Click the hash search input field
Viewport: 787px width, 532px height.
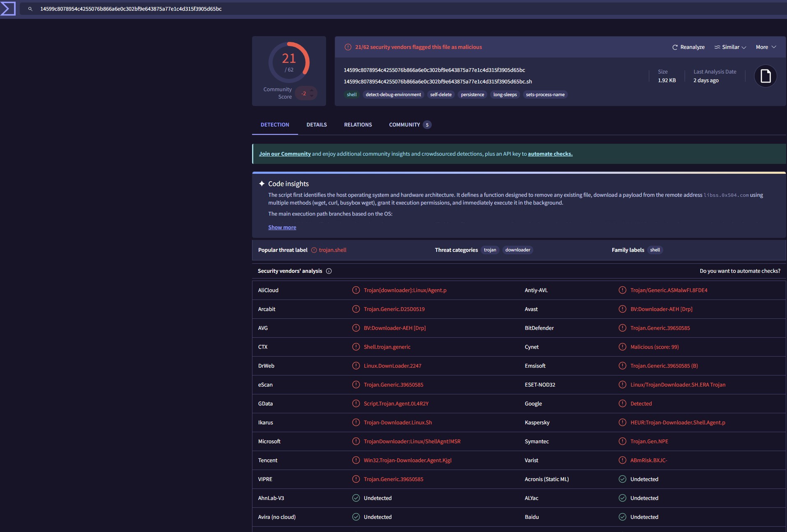tap(403, 9)
